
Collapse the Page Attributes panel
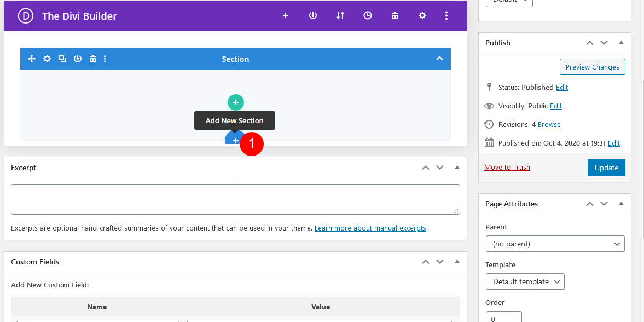click(621, 204)
